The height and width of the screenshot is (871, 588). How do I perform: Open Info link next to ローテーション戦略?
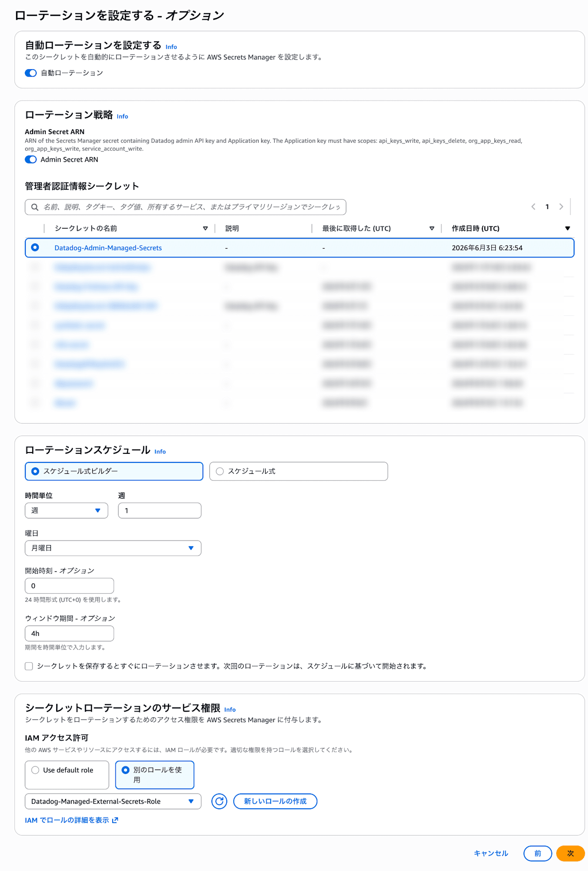click(122, 116)
